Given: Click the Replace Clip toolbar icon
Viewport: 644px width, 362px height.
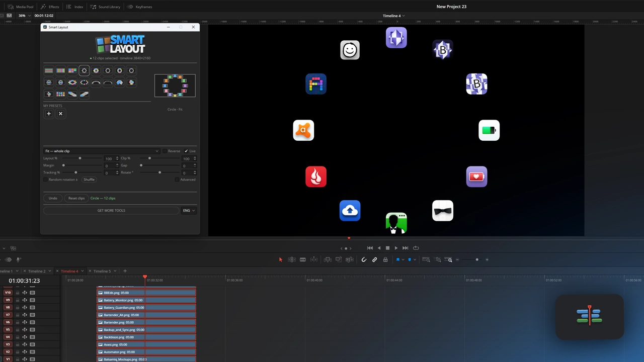Looking at the screenshot, I should (349, 260).
